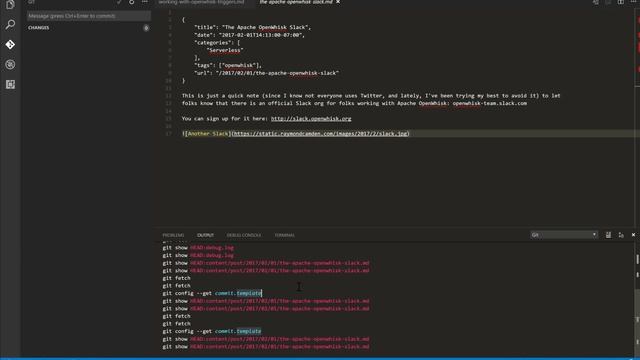Close the bottom output panel

tap(633, 235)
